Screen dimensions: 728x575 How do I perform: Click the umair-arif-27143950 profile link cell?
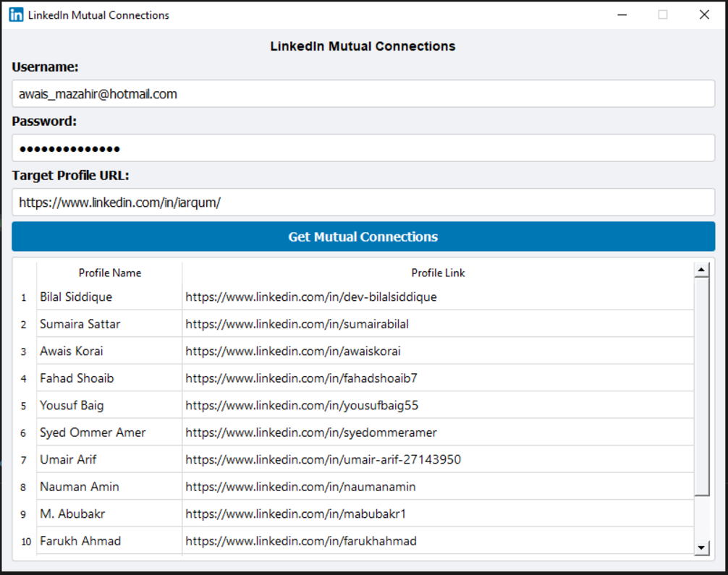click(438, 459)
